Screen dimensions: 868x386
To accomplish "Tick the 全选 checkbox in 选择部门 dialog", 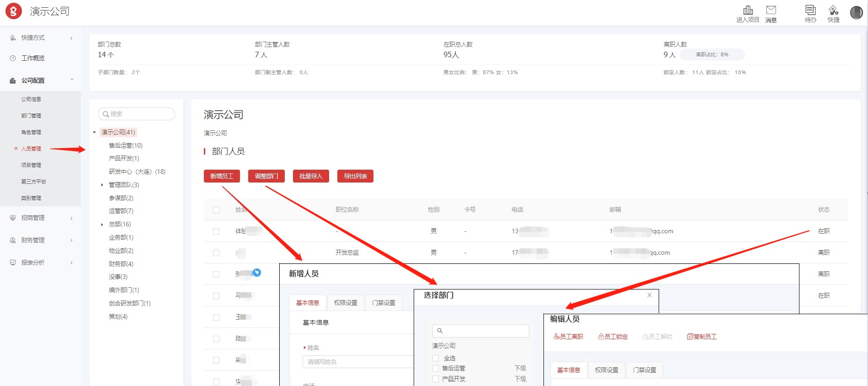I will click(x=436, y=358).
